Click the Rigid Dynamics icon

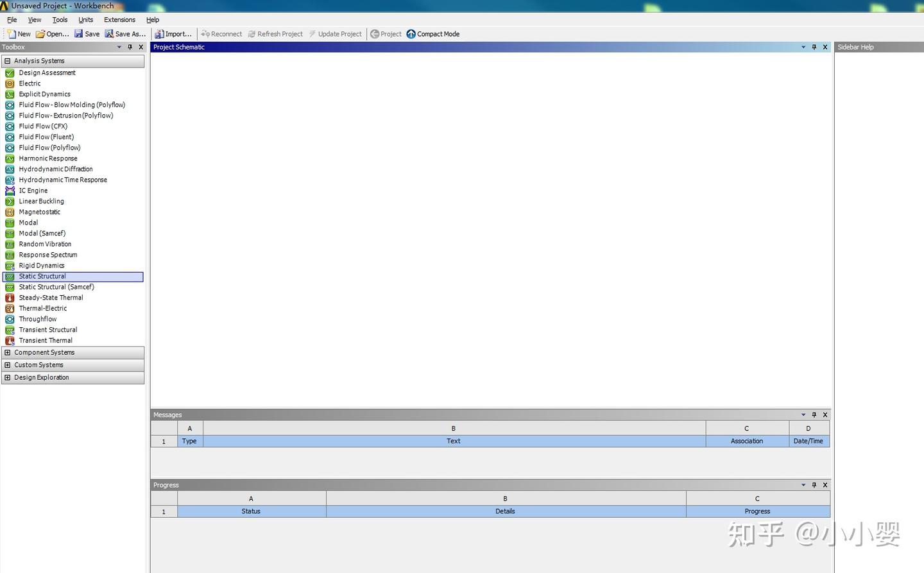[x=10, y=266]
